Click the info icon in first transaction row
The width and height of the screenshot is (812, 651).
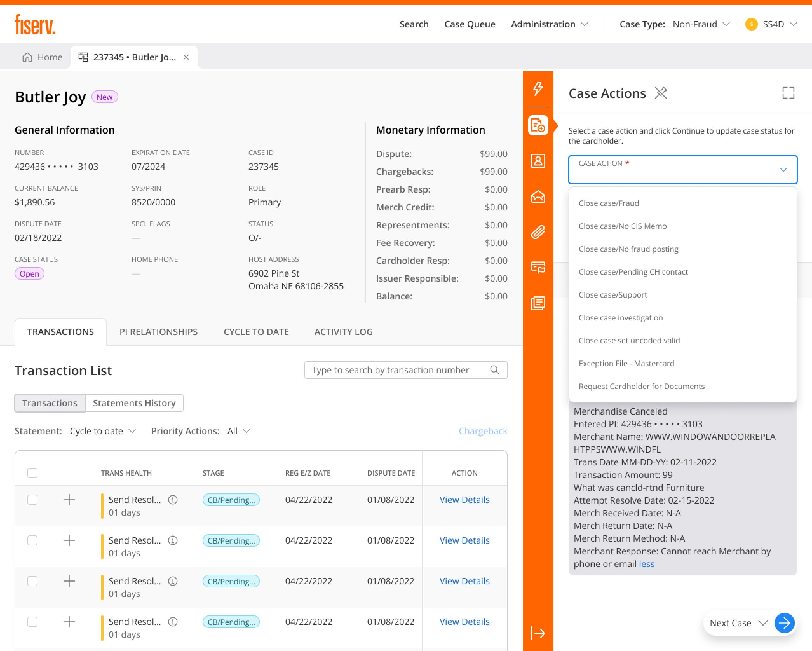pyautogui.click(x=173, y=499)
